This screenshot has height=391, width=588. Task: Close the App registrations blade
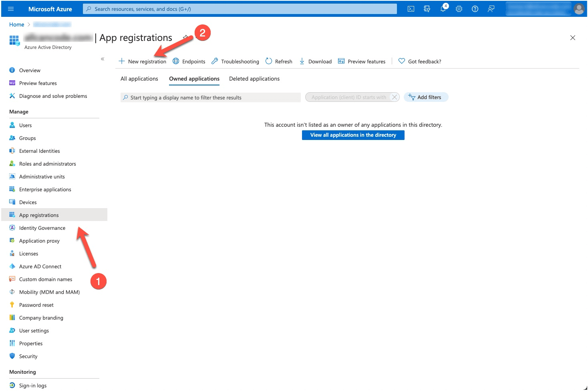573,38
